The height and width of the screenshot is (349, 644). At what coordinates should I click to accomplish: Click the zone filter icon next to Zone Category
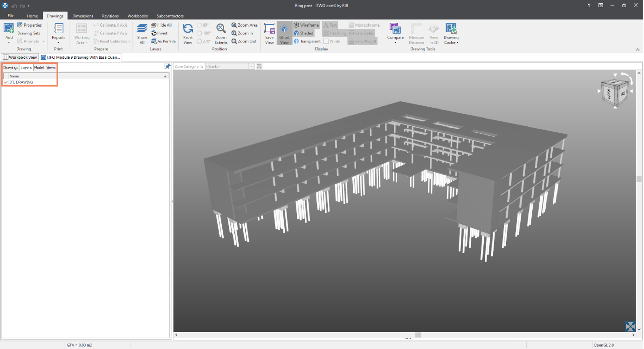(259, 66)
